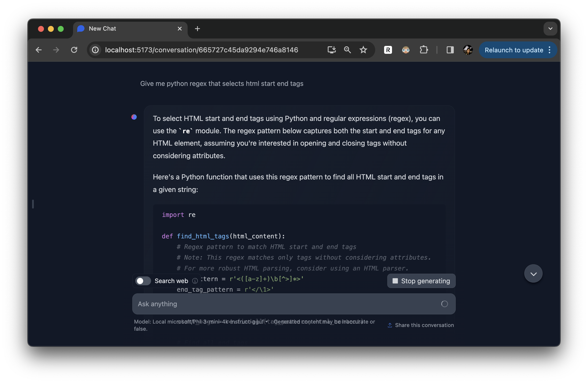Click the site information icon
The image size is (588, 383).
(x=95, y=50)
